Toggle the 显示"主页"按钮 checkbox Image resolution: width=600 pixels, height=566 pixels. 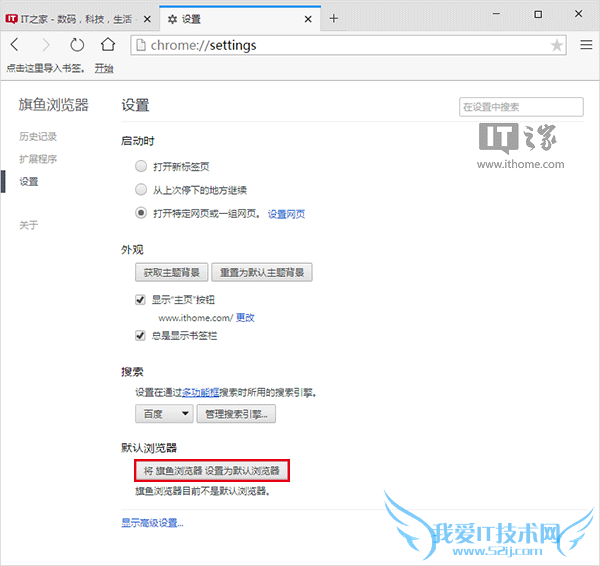(140, 299)
